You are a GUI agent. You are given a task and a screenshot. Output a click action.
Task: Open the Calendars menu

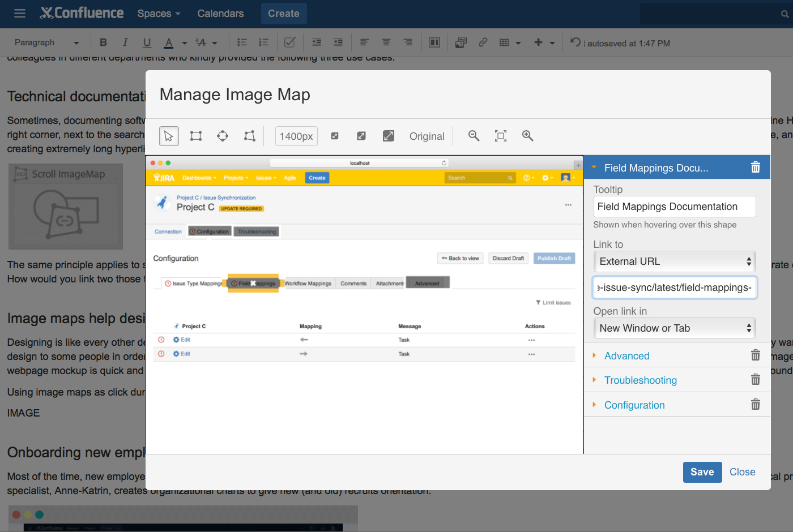click(x=220, y=14)
